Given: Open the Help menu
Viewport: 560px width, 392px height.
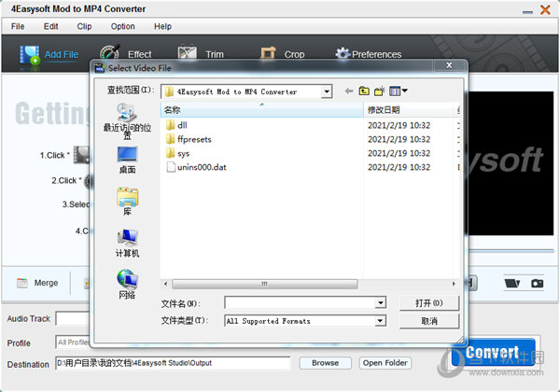Looking at the screenshot, I should point(162,26).
